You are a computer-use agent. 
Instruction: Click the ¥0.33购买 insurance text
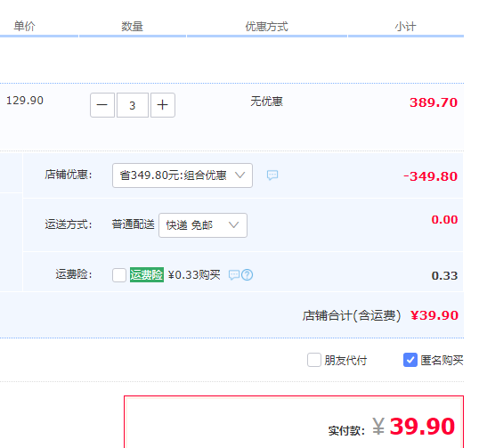[194, 274]
